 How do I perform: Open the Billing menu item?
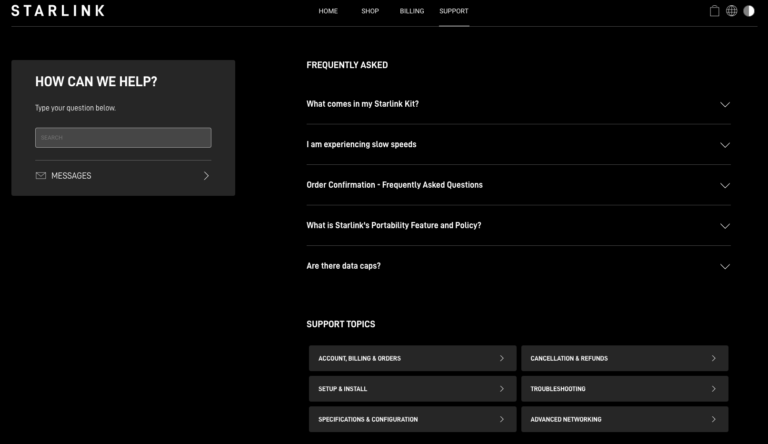point(411,11)
